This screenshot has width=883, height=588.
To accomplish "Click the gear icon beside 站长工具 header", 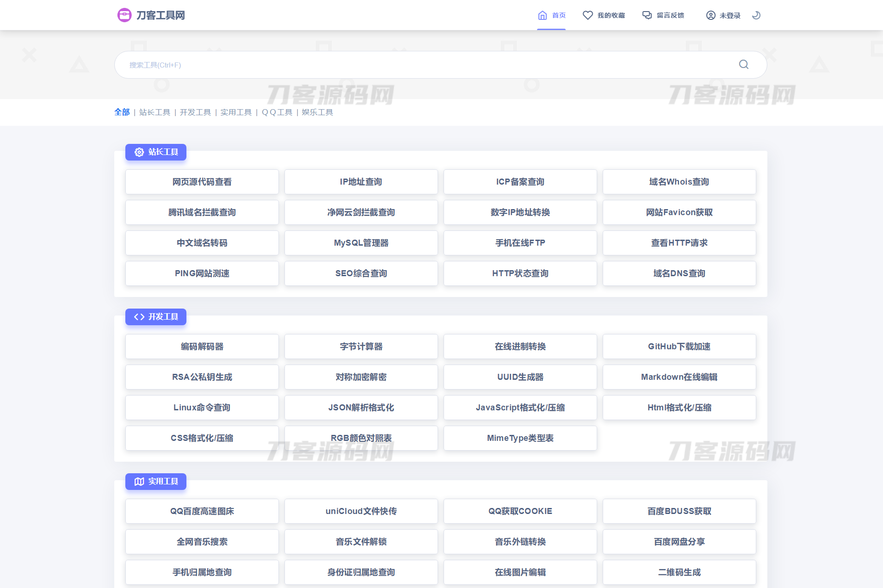I will [x=139, y=152].
